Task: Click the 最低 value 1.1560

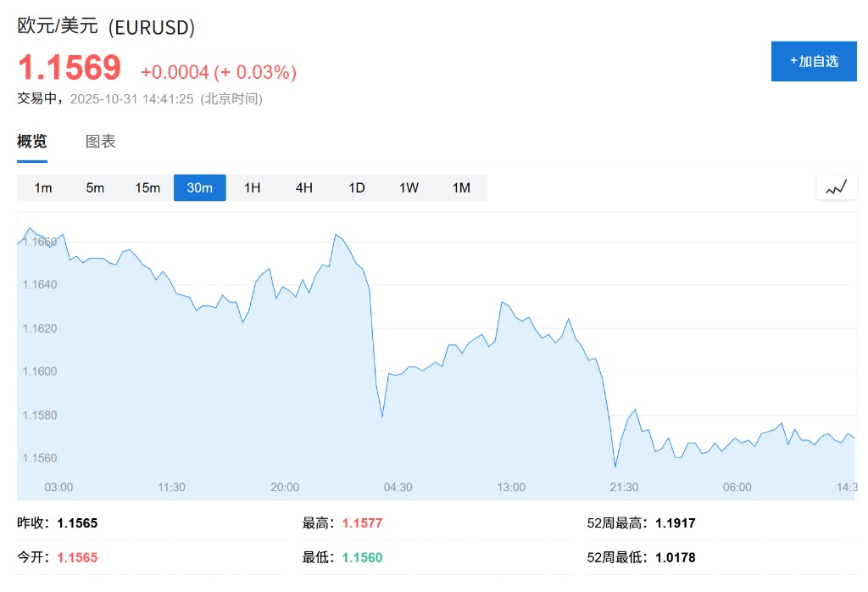Action: pos(363,557)
